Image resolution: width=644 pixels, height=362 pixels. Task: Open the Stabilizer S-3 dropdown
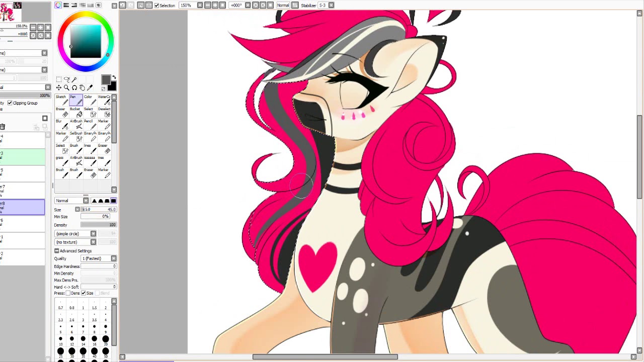[332, 5]
